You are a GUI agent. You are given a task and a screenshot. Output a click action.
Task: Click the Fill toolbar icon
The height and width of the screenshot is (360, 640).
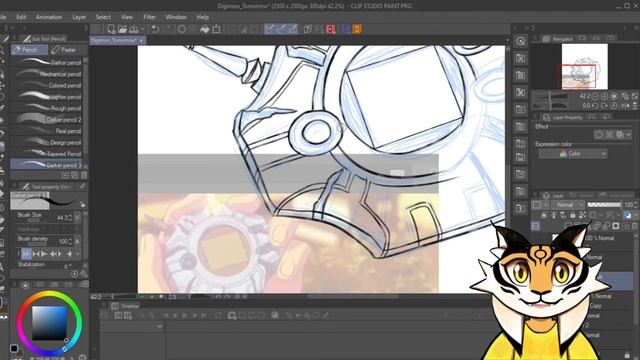(x=205, y=29)
